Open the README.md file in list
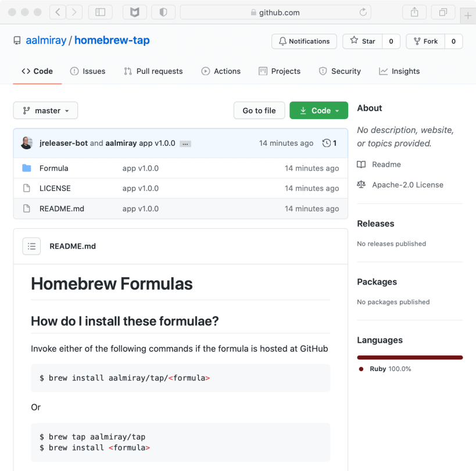The image size is (476, 471). click(x=62, y=208)
